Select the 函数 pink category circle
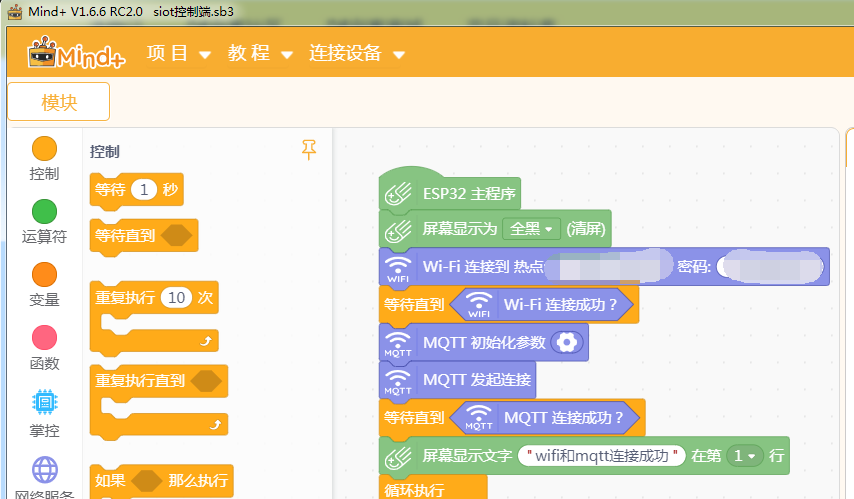Viewport: 854px width, 499px height. 45,338
